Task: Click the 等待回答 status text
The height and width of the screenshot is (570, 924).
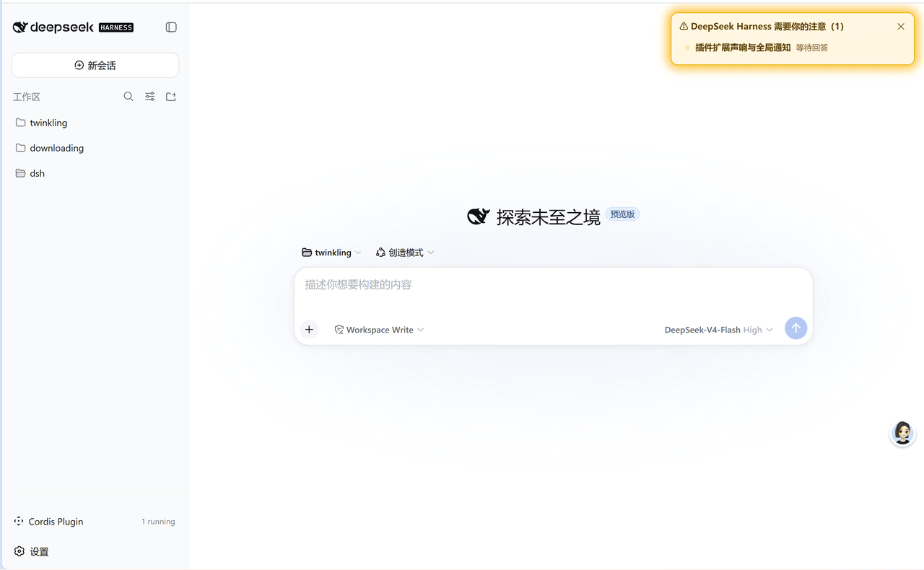Action: click(812, 48)
